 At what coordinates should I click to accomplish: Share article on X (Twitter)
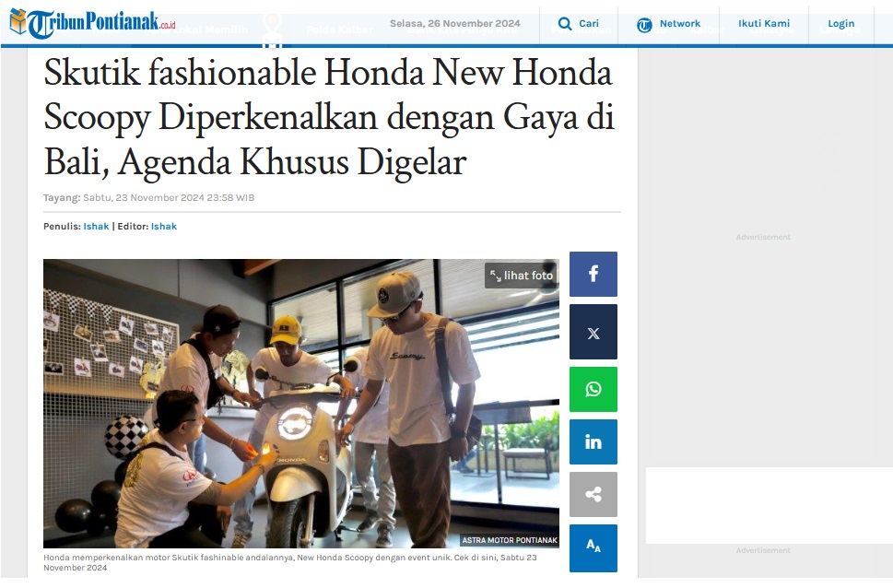tap(593, 332)
